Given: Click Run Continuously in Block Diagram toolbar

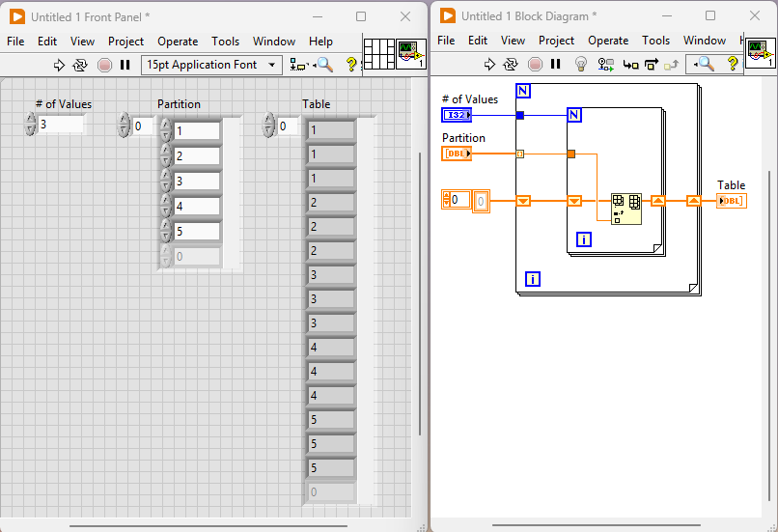Looking at the screenshot, I should 512,65.
